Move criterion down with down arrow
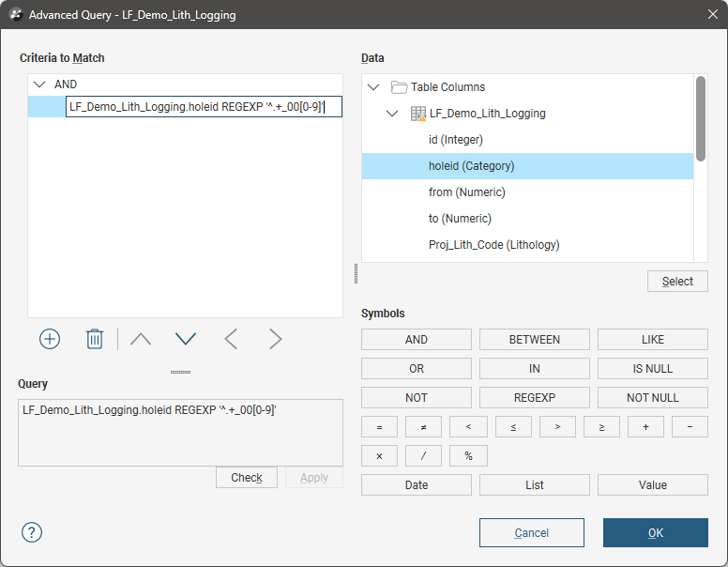 click(186, 339)
